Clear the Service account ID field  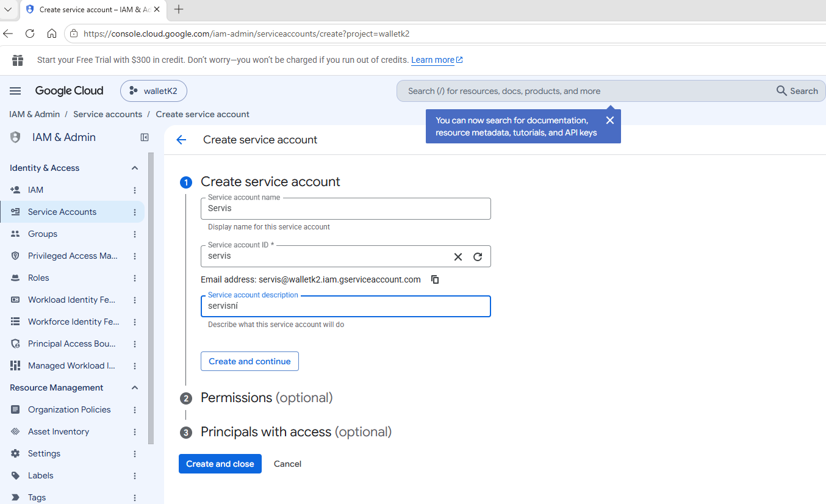[x=458, y=257]
